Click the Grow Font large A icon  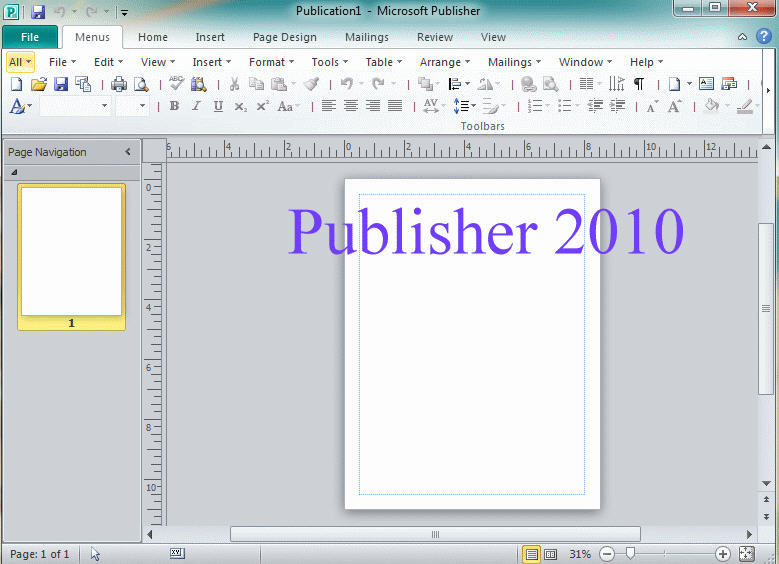675,106
